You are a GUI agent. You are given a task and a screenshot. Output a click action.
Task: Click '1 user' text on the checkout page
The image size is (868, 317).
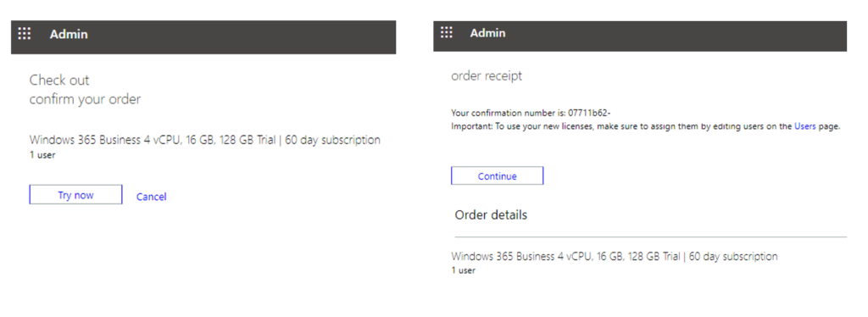click(x=42, y=155)
